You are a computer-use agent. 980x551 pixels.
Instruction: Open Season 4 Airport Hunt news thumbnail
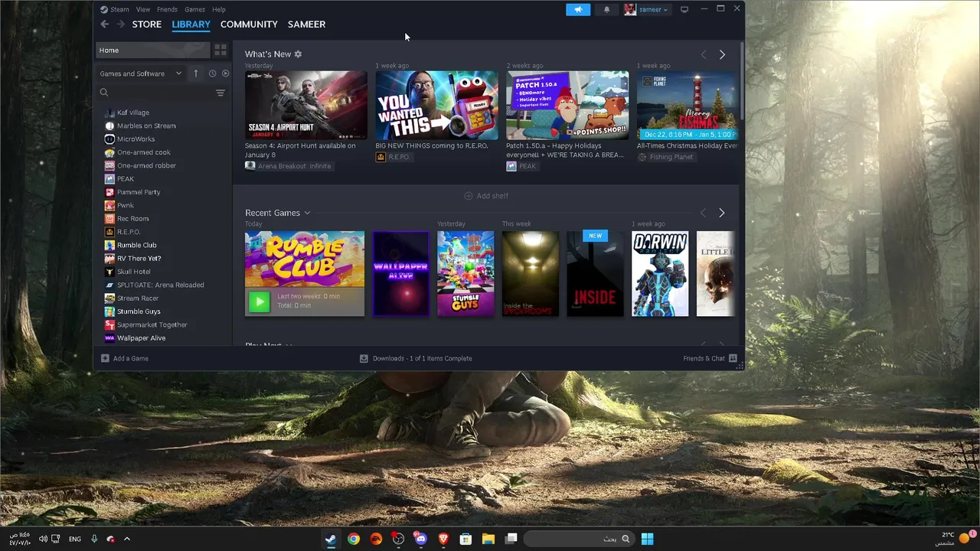coord(305,106)
